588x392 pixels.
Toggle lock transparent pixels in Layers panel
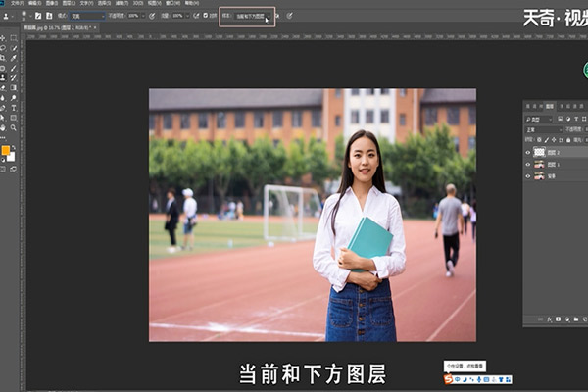coord(539,140)
